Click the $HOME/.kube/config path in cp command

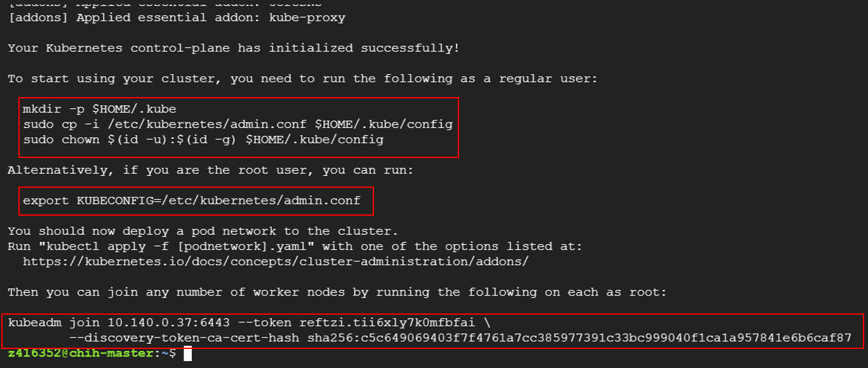pos(384,124)
